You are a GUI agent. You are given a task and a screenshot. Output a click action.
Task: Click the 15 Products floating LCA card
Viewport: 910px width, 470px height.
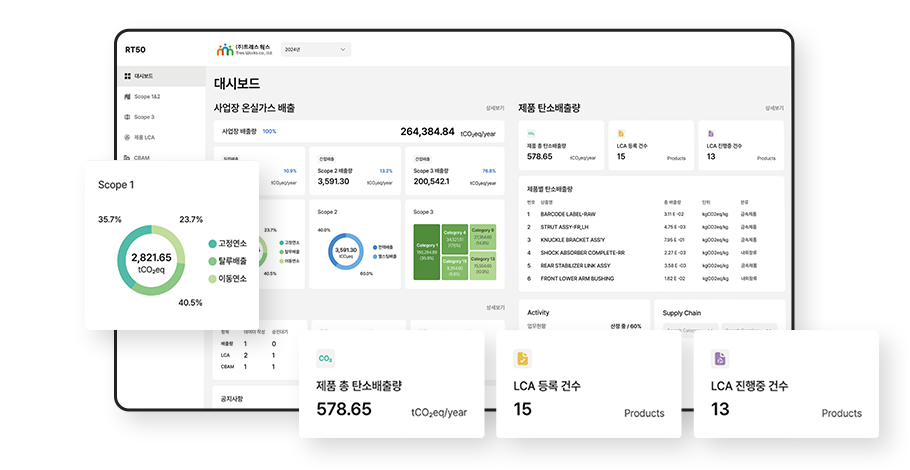coord(588,384)
